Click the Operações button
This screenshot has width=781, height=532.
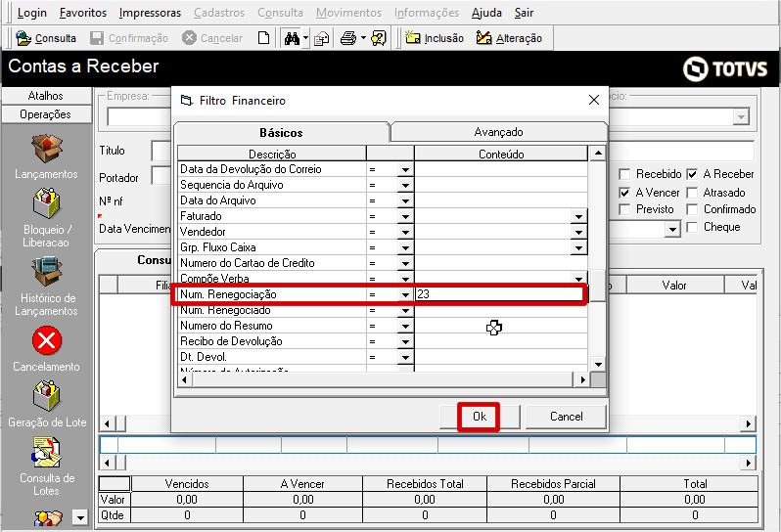tap(46, 114)
